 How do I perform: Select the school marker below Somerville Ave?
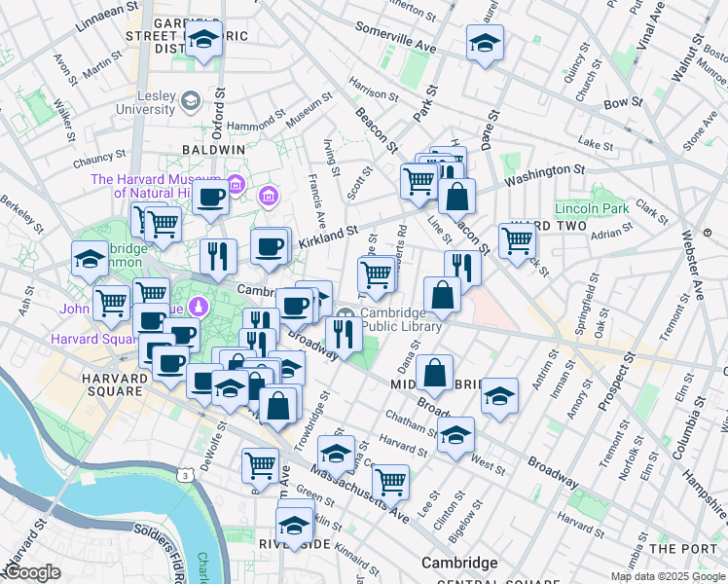coord(485,43)
